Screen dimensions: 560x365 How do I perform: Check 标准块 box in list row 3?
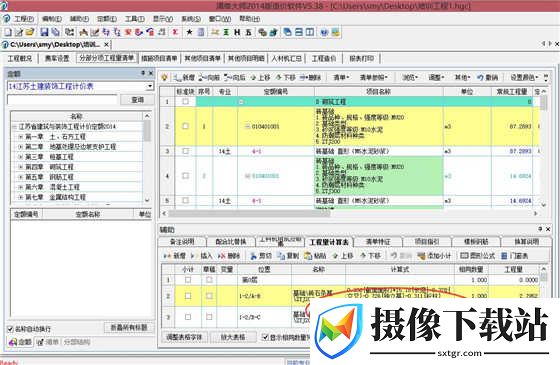[x=185, y=151]
